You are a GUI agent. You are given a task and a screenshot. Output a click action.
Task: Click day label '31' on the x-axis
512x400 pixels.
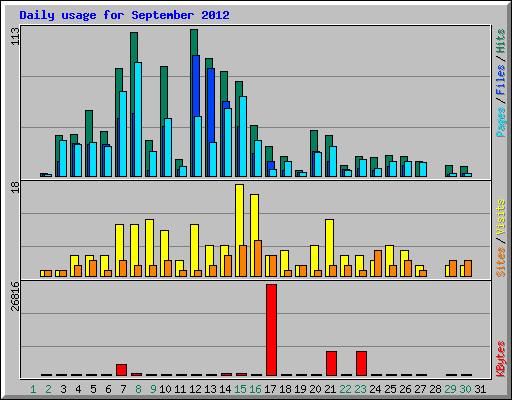480,389
